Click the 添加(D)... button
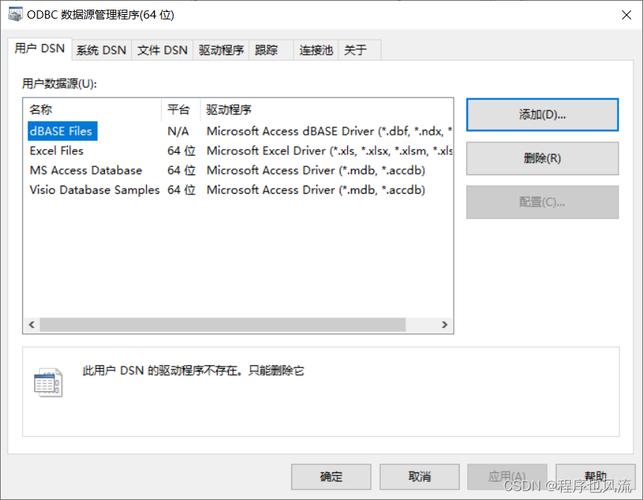 tap(542, 115)
